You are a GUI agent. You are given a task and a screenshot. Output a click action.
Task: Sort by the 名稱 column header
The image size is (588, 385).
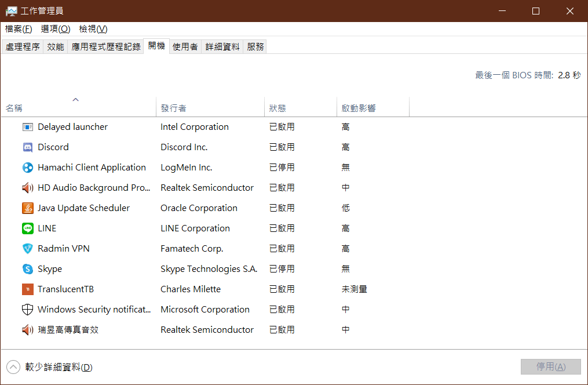(x=14, y=108)
